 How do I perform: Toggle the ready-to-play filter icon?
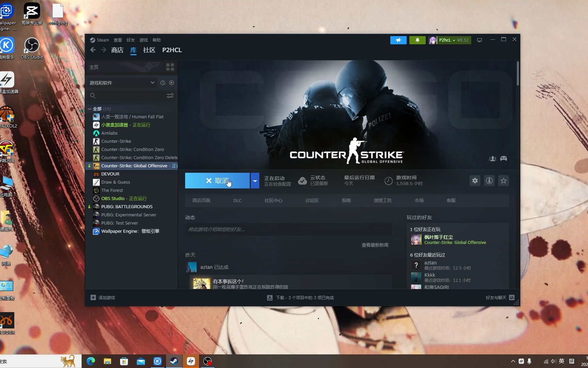171,83
